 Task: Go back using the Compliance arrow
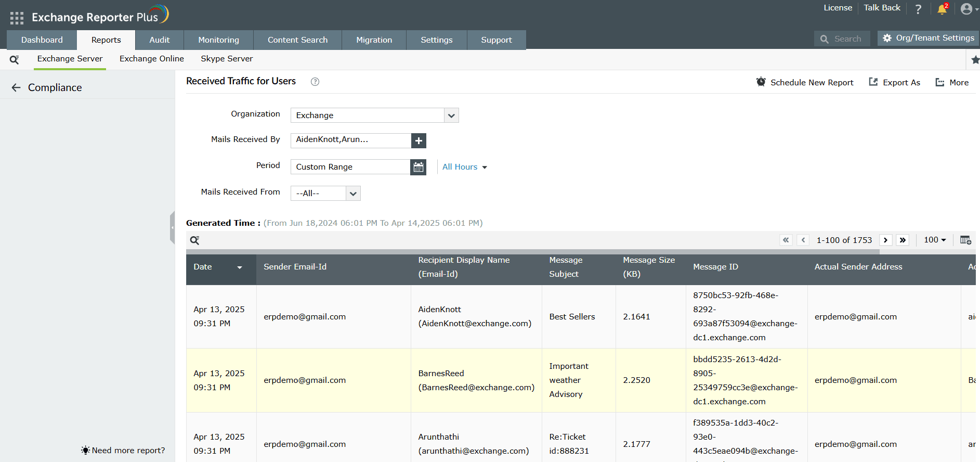tap(16, 88)
